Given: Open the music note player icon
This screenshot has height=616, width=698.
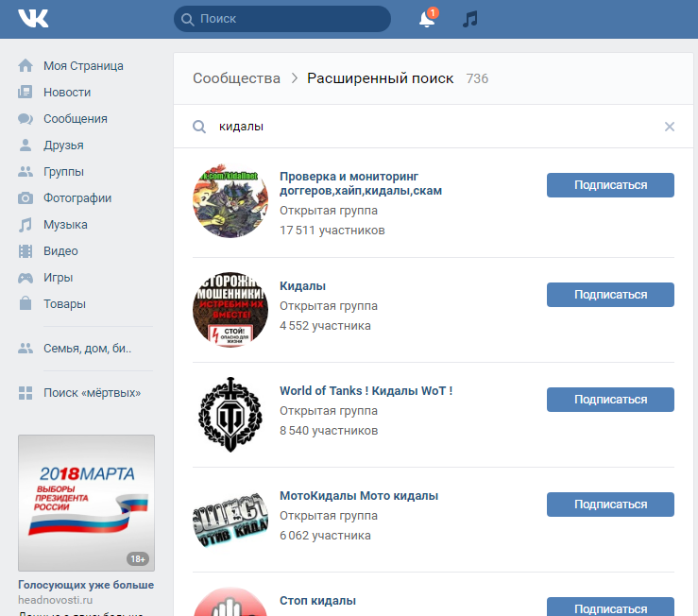Looking at the screenshot, I should (469, 20).
